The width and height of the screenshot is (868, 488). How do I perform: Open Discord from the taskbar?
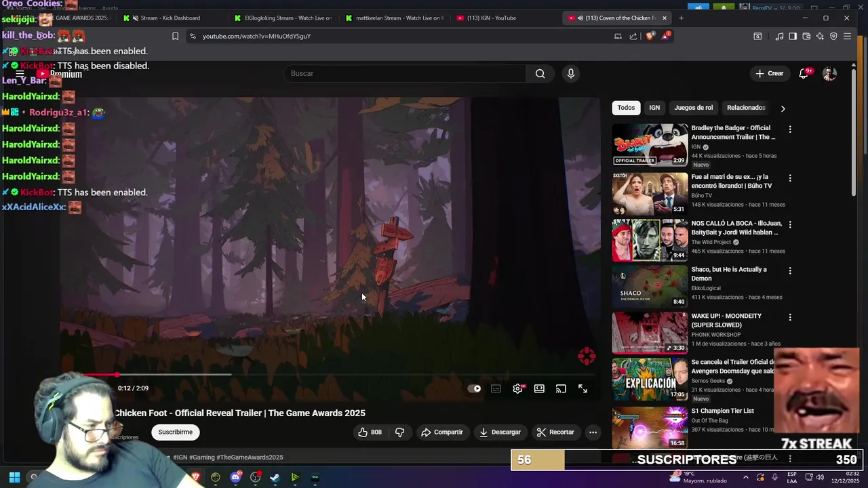click(x=235, y=477)
